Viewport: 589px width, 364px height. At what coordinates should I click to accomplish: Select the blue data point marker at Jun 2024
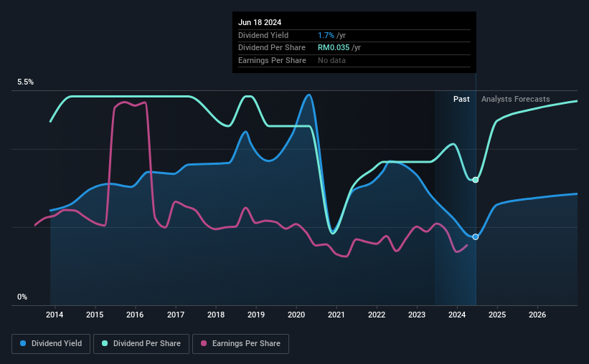pos(476,236)
